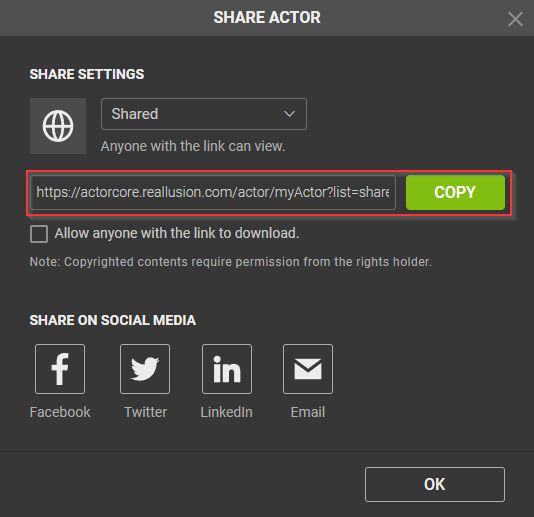Screen dimensions: 534x517
Task: Click the 'Anyone with the link can view' text
Action: 193,146
